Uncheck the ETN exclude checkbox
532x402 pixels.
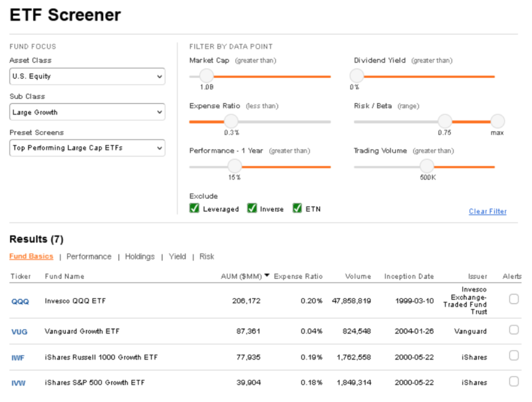click(x=297, y=208)
